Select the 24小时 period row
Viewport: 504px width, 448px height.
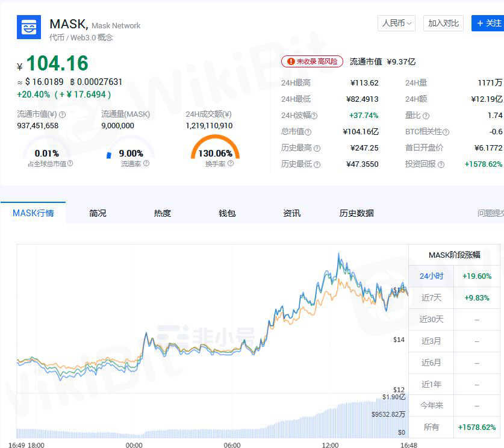tap(431, 276)
